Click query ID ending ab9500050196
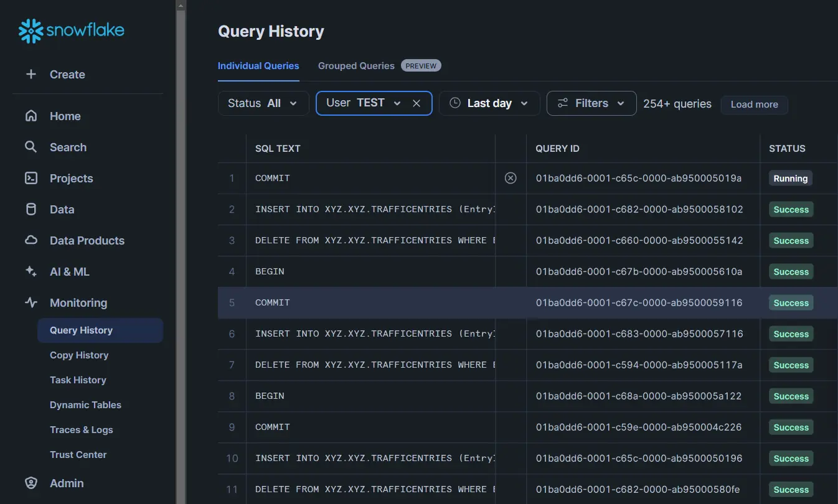Screen dimensions: 838x504 [x=639, y=458]
